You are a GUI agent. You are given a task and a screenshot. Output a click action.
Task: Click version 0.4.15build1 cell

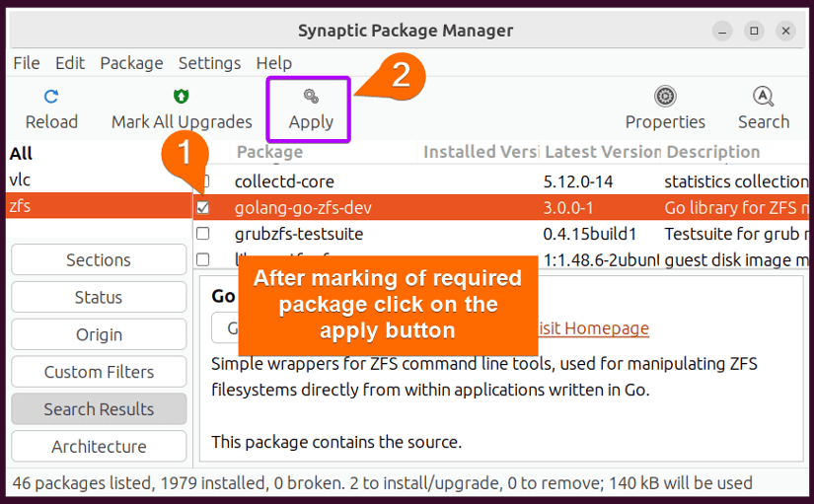[590, 234]
